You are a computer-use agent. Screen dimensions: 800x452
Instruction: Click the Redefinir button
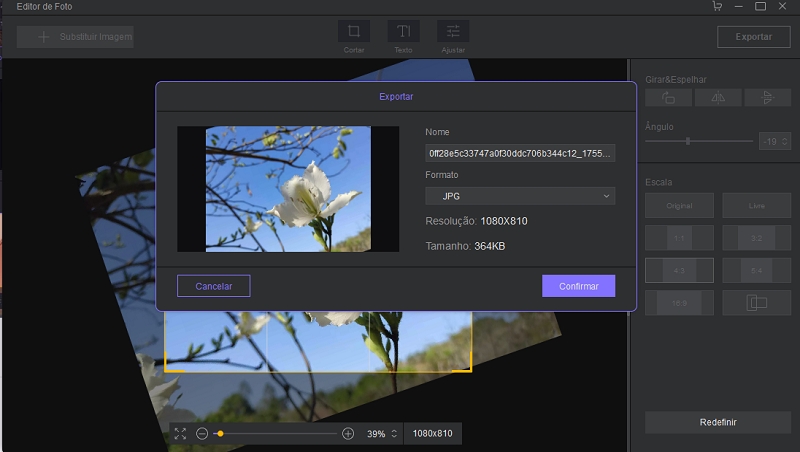pos(718,422)
